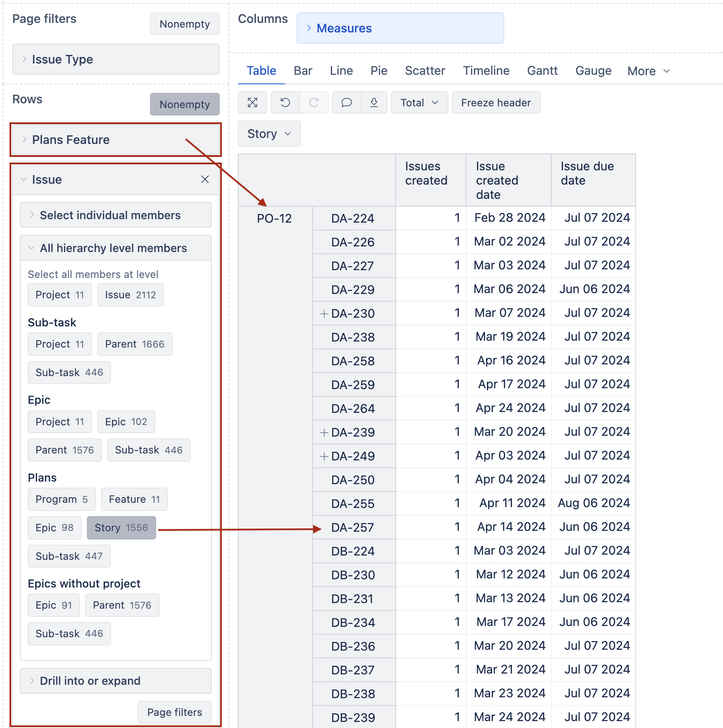723x728 pixels.
Task: Click the undo arrow icon
Action: (x=285, y=102)
